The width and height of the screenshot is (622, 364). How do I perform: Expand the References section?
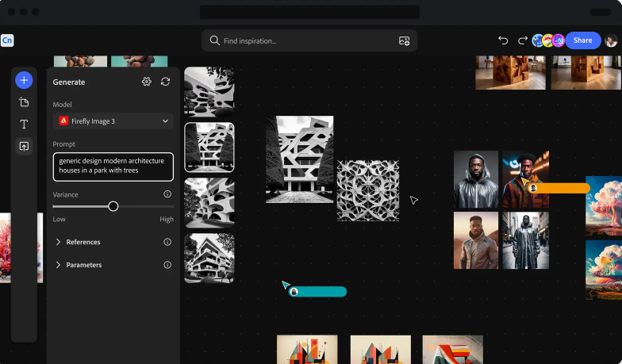point(58,242)
